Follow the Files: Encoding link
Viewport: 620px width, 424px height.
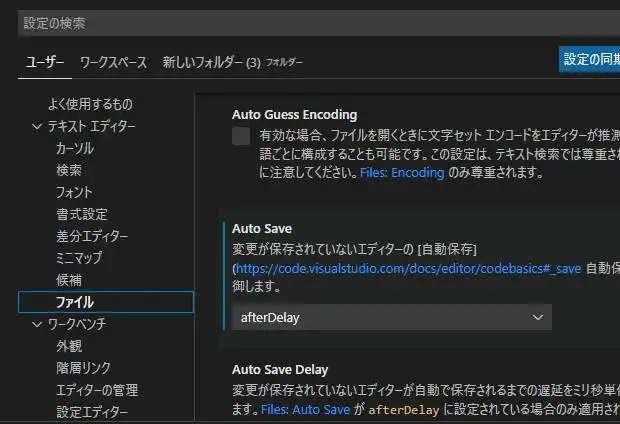(402, 173)
